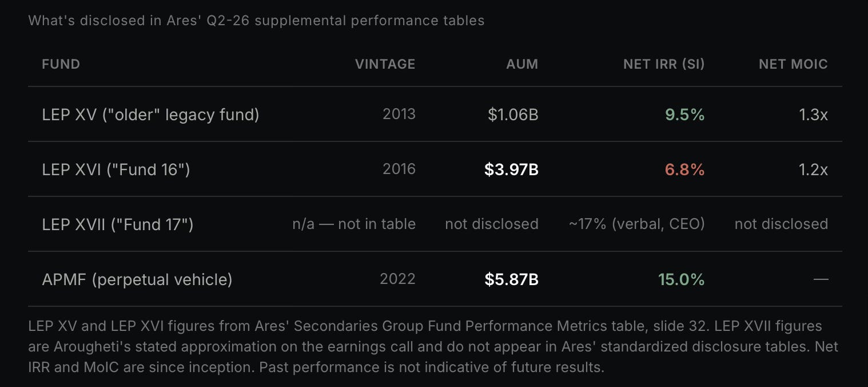868x387 pixels.
Task: Select the LEP XV legacy fund row label
Action: pos(150,115)
